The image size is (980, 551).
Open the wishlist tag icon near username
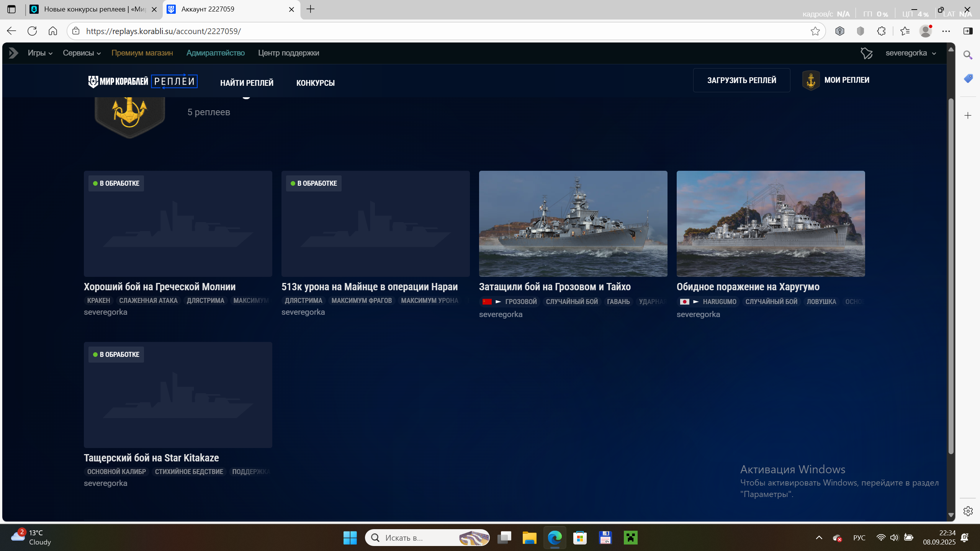(x=866, y=53)
